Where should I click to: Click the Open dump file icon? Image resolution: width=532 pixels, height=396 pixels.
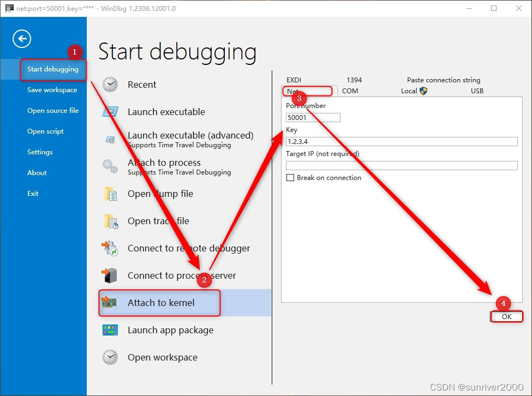pyautogui.click(x=111, y=194)
